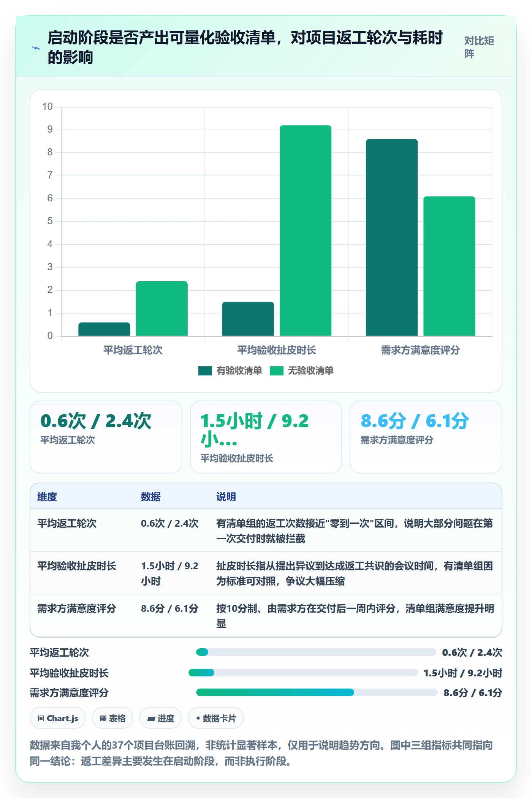Click the 无验收清单 bar for 需求方满意度评分
Image resolution: width=532 pixels, height=798 pixels.
pos(450,266)
